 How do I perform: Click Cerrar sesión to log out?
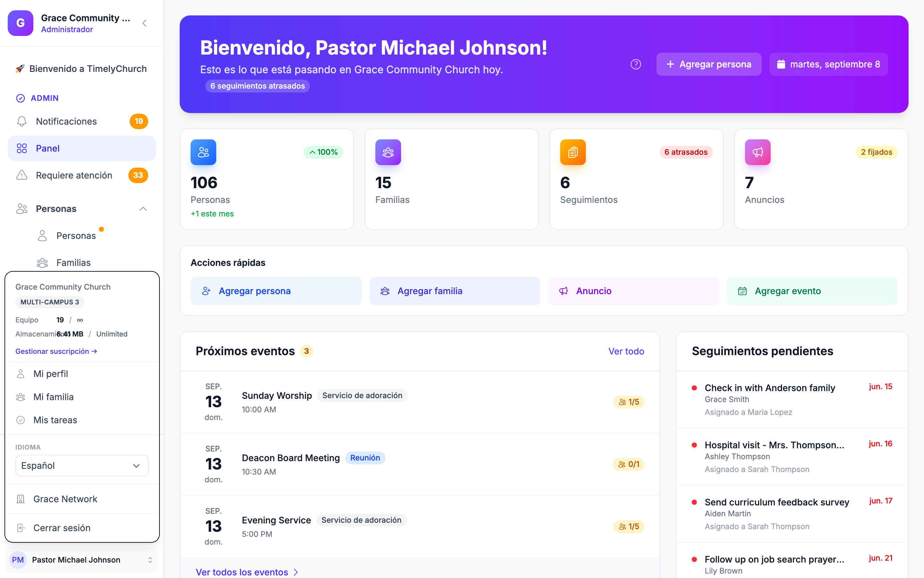pos(82,528)
